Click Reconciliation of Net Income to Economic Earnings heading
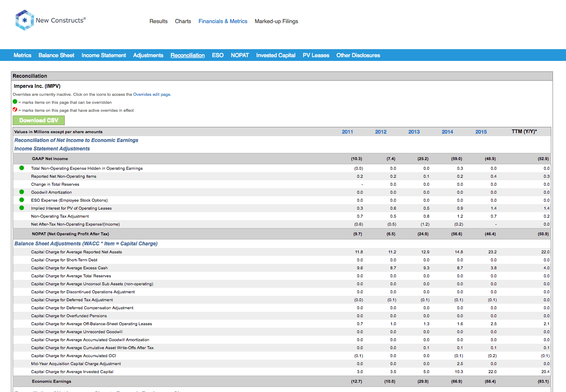 pos(76,140)
